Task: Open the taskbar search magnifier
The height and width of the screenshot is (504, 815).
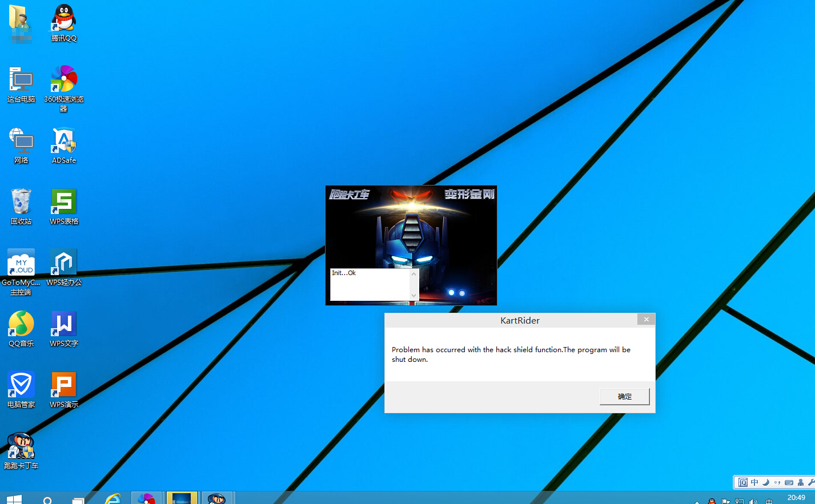Action: 48,499
